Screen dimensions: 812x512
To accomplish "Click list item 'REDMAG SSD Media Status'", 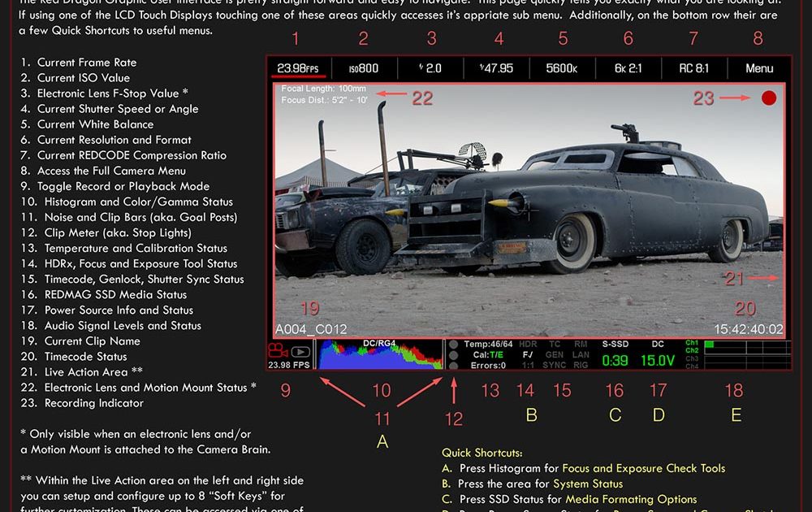I will [115, 295].
